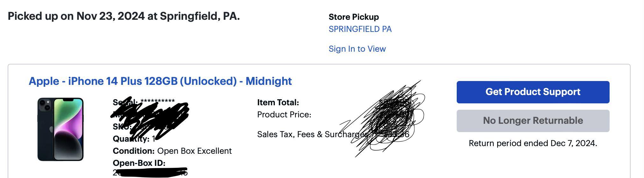Click the Sign In to View link
The height and width of the screenshot is (178, 644).
click(357, 49)
